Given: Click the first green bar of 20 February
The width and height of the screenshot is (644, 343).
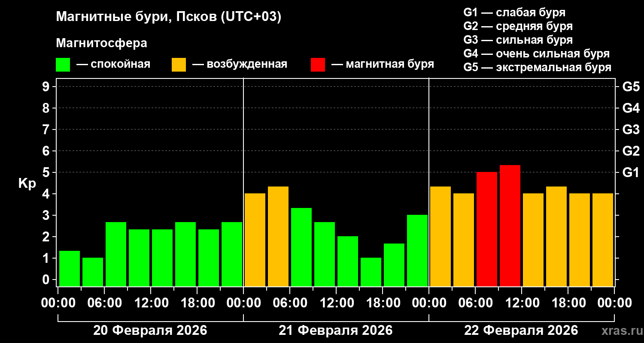Looking at the screenshot, I should (x=70, y=268).
